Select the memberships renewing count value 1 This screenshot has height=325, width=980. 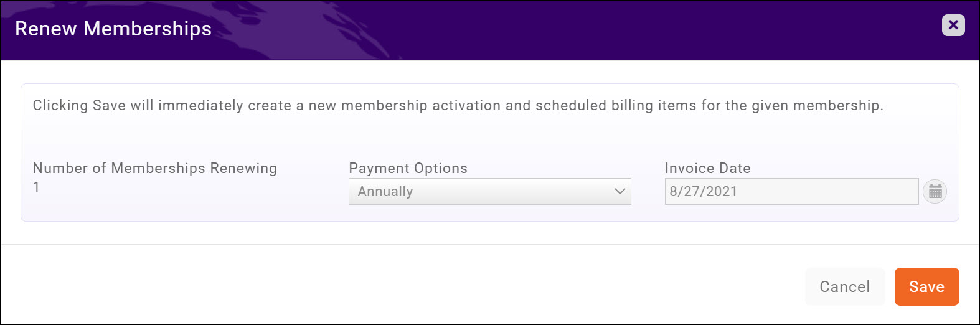tap(36, 187)
